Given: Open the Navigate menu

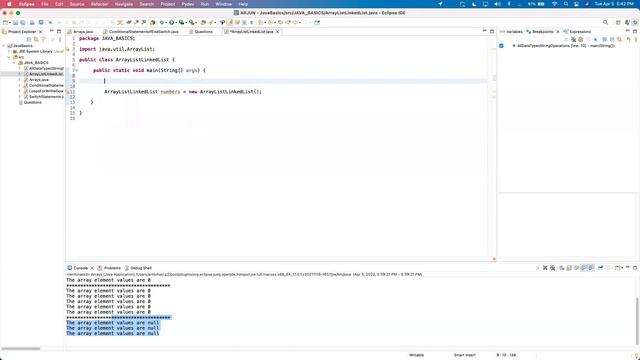Looking at the screenshot, I should [124, 4].
